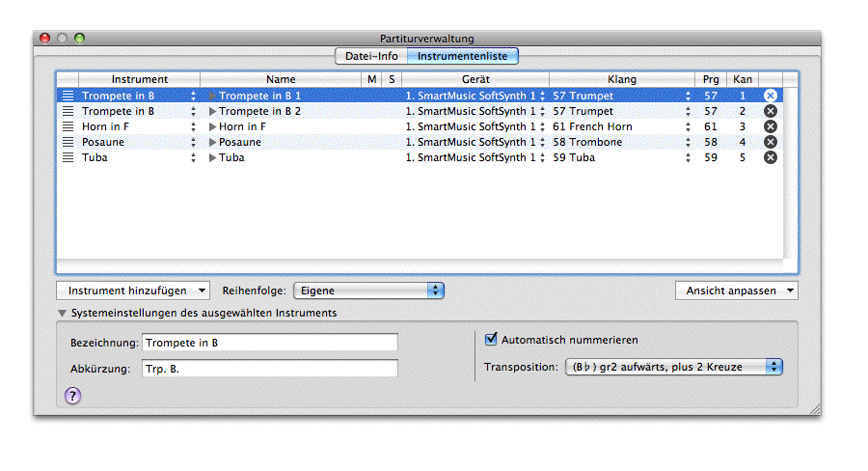Click into the Bezeichnung text field

point(269,343)
